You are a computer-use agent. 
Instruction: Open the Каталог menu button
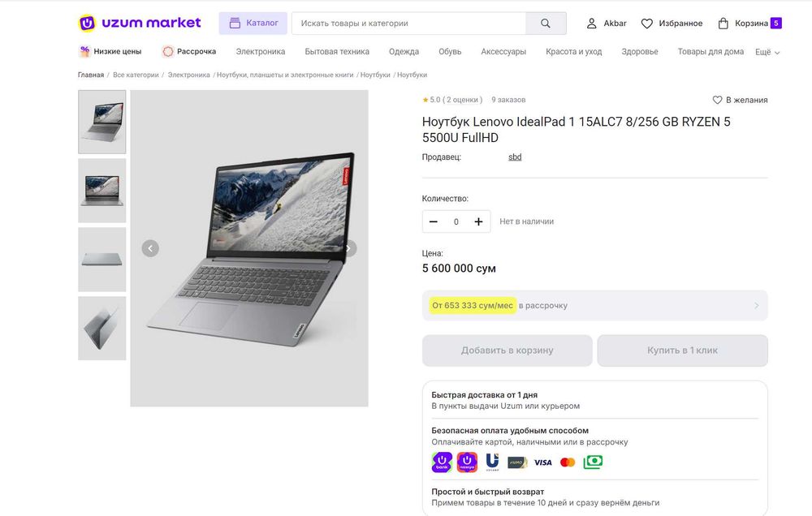[253, 24]
